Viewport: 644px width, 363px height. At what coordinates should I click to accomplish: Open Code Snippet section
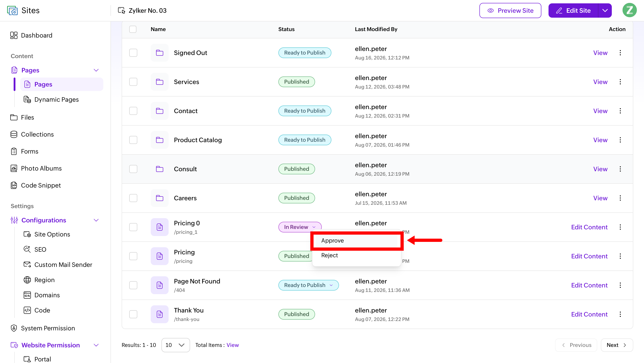point(36,185)
